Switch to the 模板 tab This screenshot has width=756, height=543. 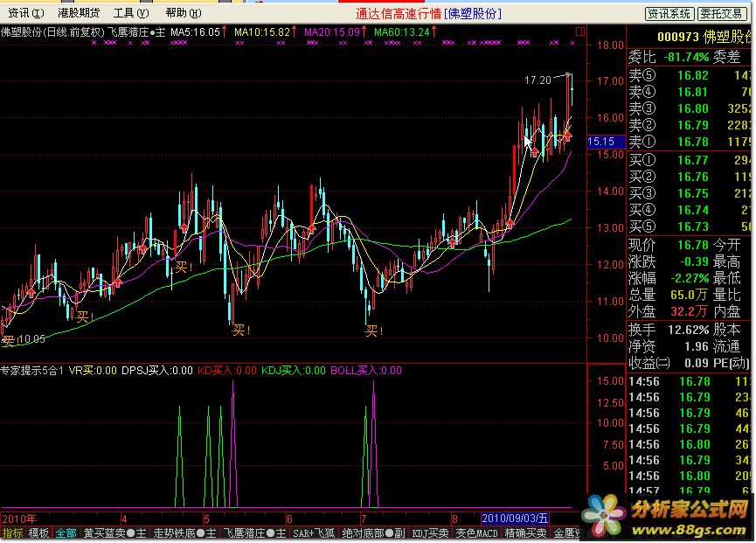click(38, 533)
